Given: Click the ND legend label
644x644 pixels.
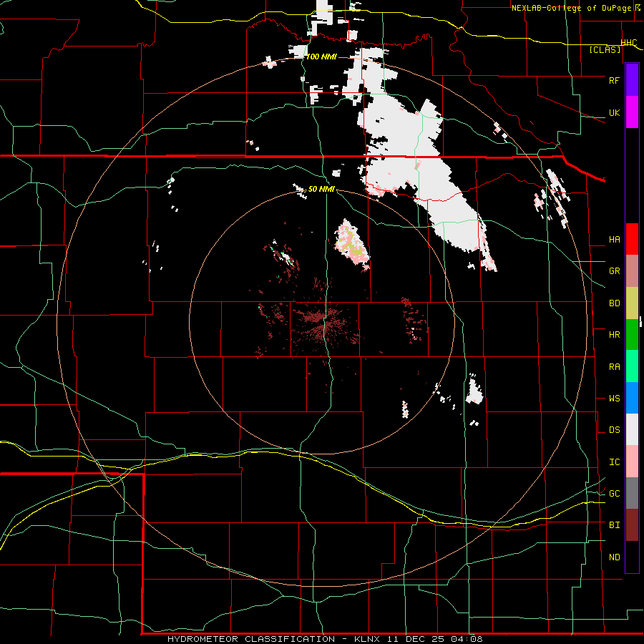Looking at the screenshot, I should 614,557.
